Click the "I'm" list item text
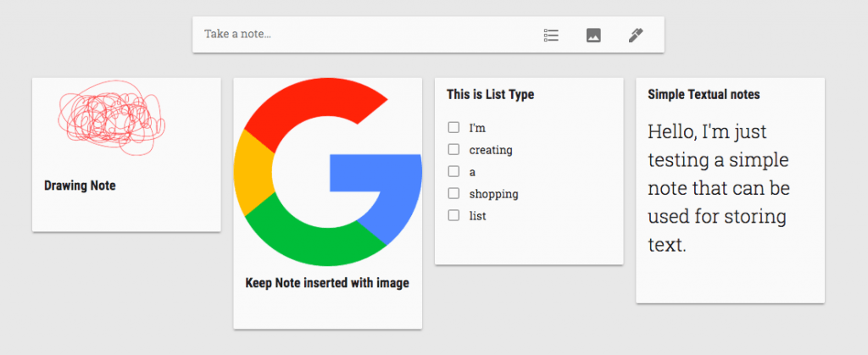 click(x=477, y=128)
